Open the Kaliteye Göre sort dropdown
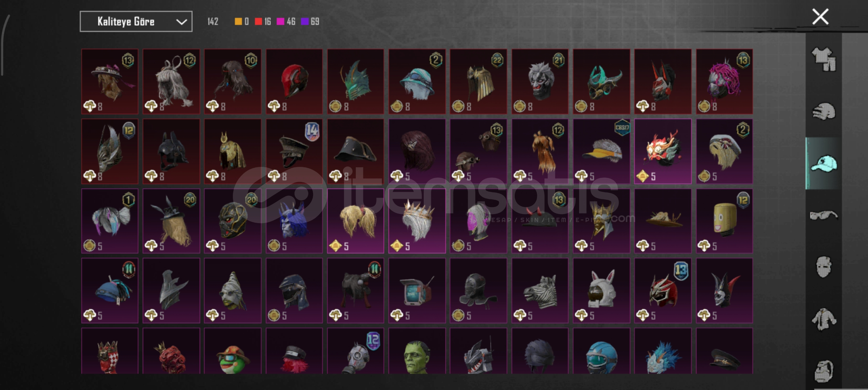The width and height of the screenshot is (868, 390). (x=136, y=22)
